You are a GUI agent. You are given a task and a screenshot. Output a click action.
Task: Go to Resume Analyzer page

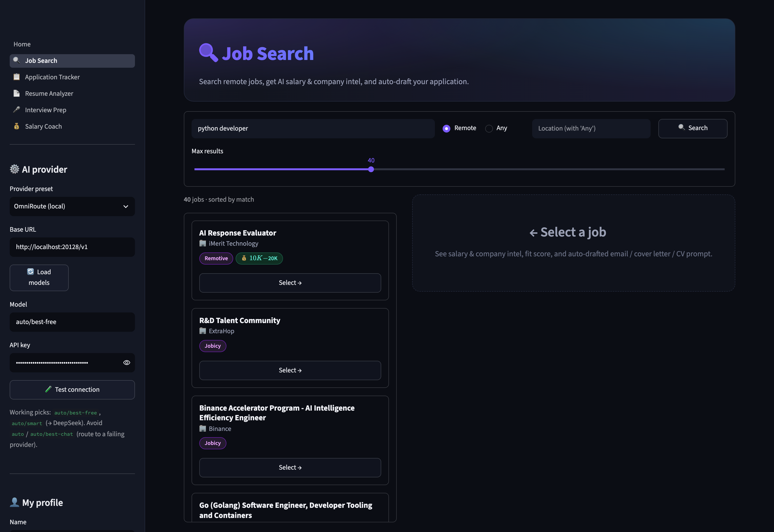coord(49,94)
